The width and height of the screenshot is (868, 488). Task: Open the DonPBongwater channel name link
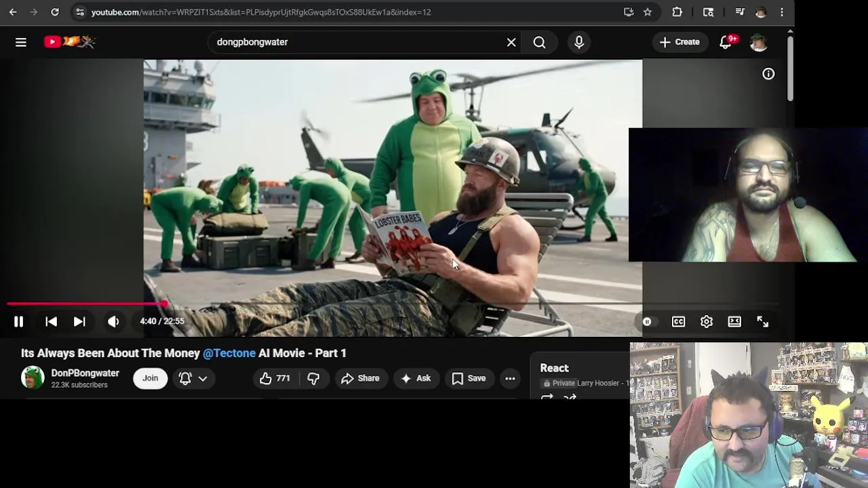pos(85,373)
